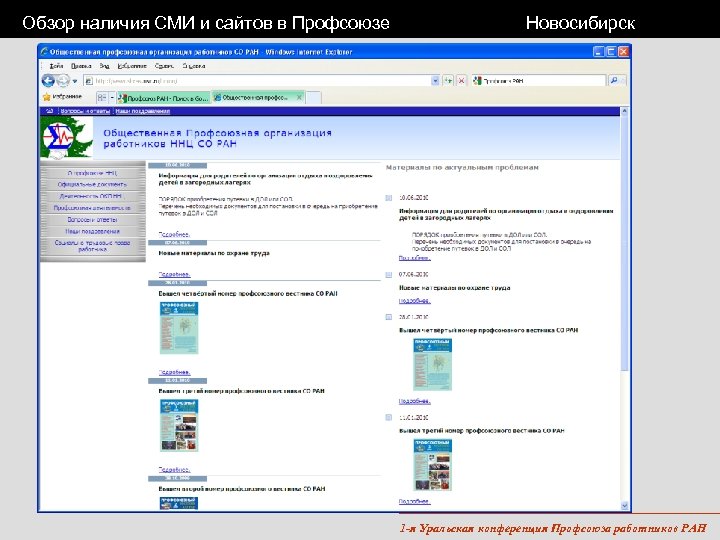Open Вопросы и ответы in blue top bar
This screenshot has height=540, width=720.
pos(85,111)
